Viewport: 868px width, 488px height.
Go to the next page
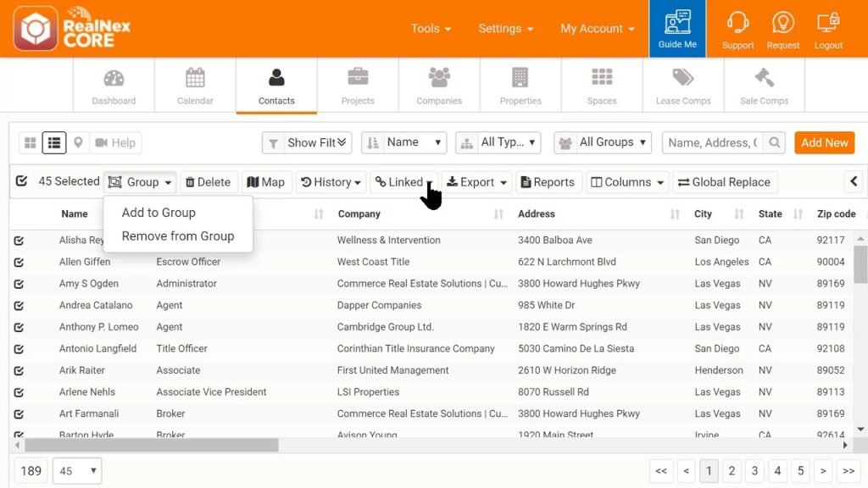coord(823,471)
